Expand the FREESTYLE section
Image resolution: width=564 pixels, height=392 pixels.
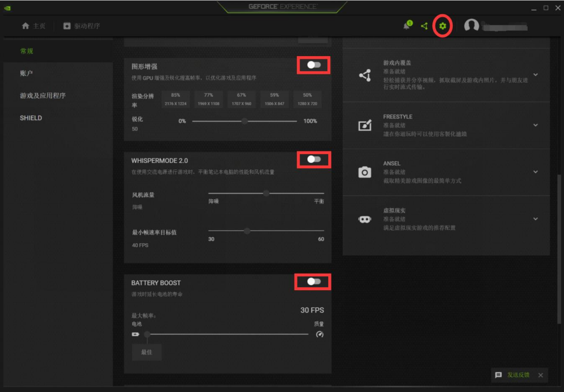[x=535, y=125]
